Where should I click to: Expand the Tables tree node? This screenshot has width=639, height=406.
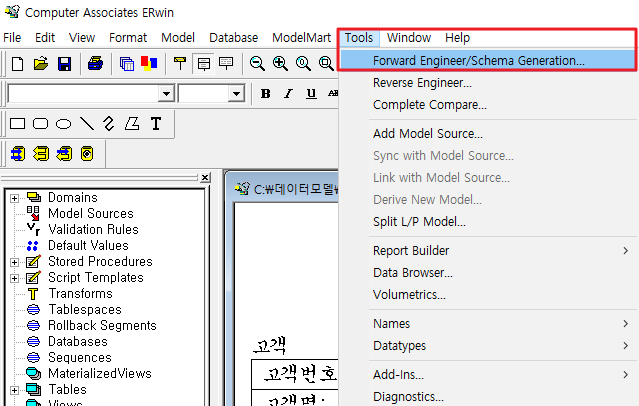(14, 390)
